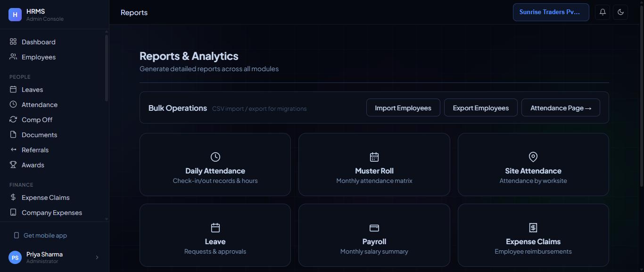Image resolution: width=644 pixels, height=272 pixels.
Task: Toggle the dark mode moon icon
Action: click(x=620, y=12)
